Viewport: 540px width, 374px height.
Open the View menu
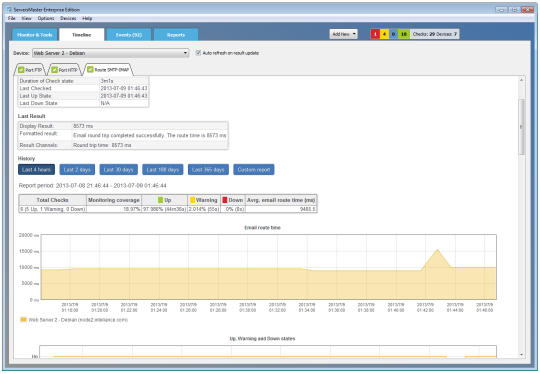(x=26, y=18)
